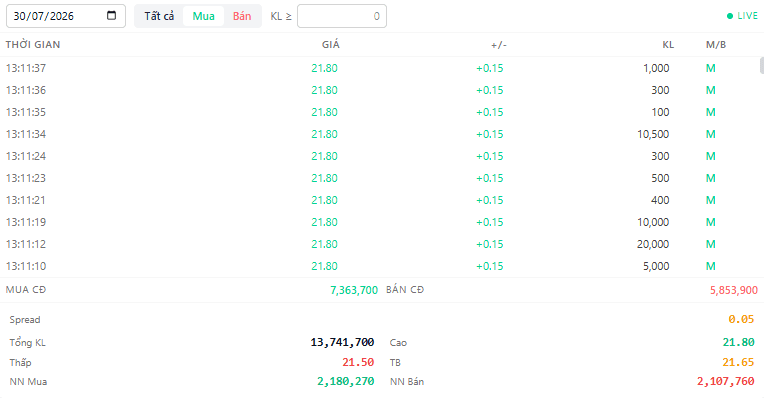Click the +0.15 change in the 13:11:10 row
764x398 pixels.
click(490, 266)
